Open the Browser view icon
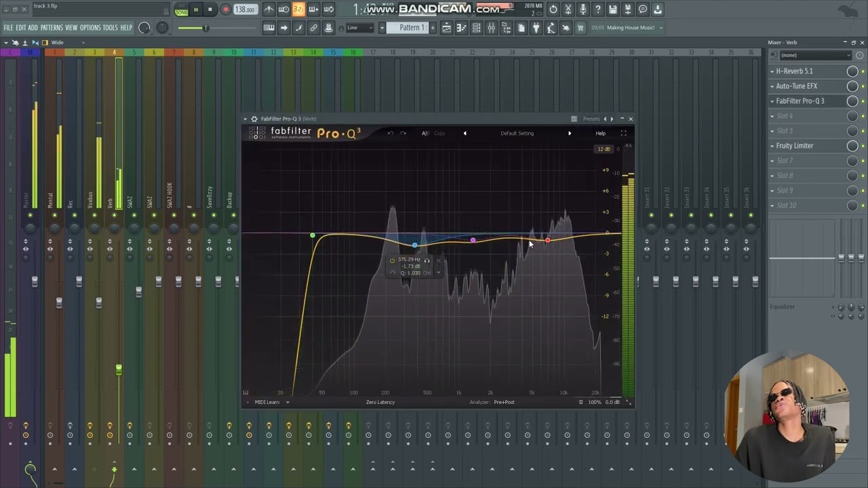 tap(506, 28)
